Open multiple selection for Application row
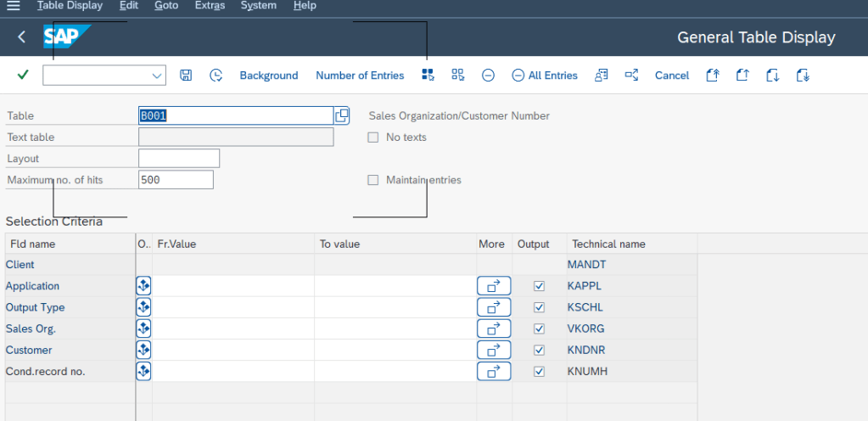Screen dimensions: 868x421 click(x=494, y=286)
